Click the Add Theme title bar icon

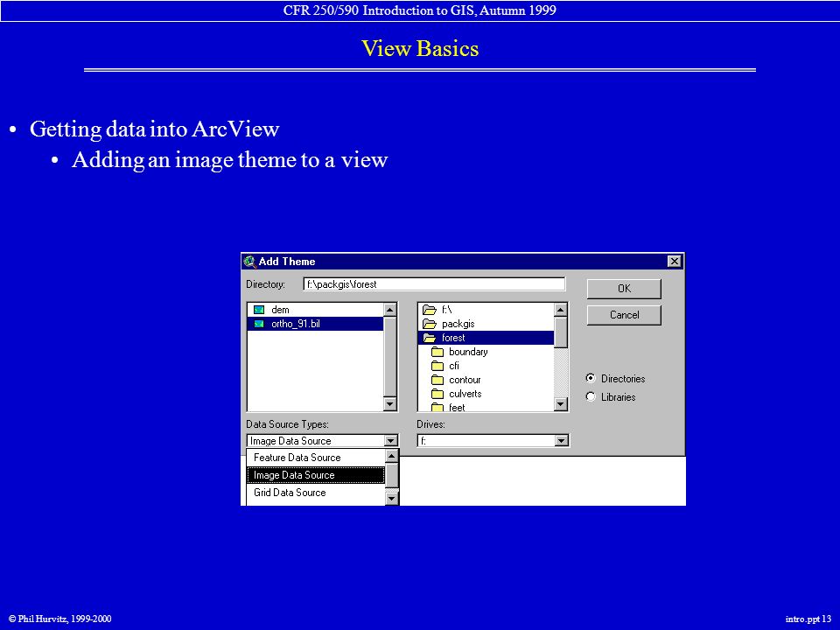pyautogui.click(x=249, y=262)
